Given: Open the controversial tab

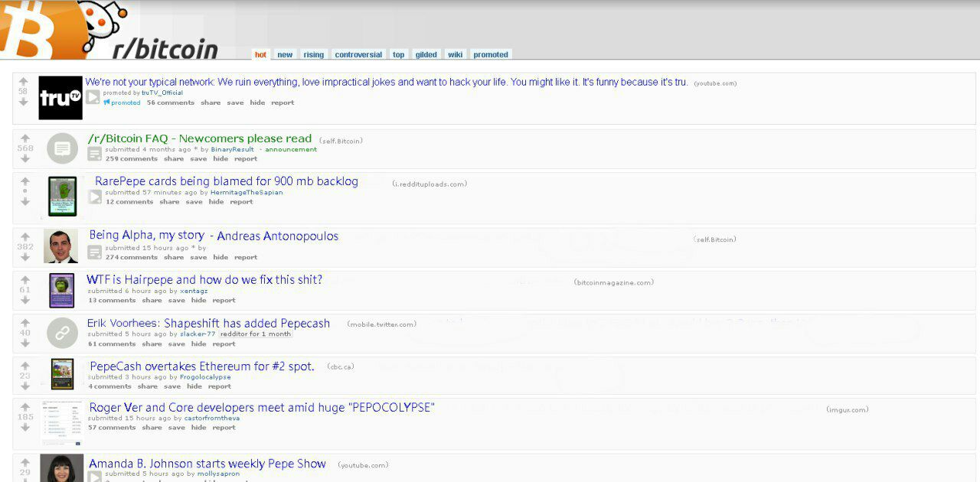Looking at the screenshot, I should [x=358, y=54].
